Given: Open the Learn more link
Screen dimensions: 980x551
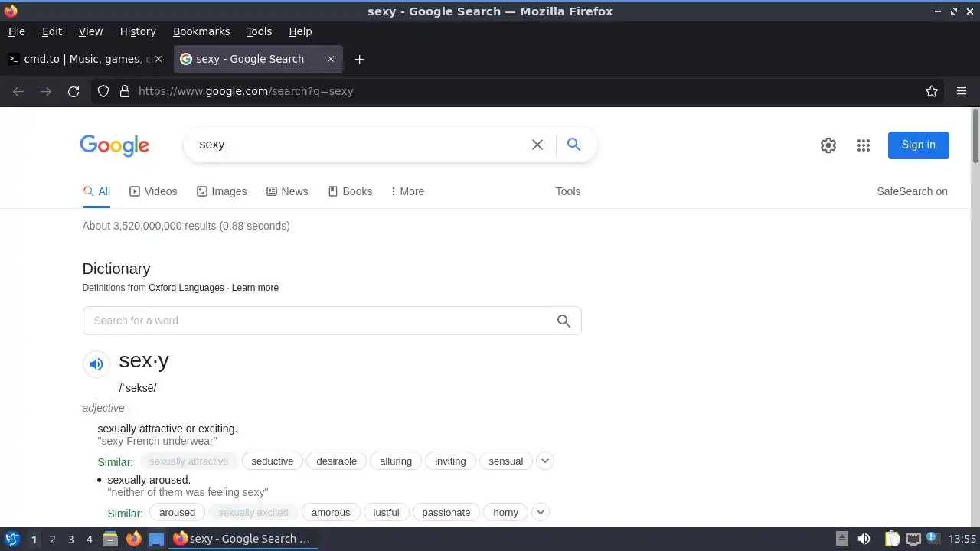Looking at the screenshot, I should pos(255,288).
